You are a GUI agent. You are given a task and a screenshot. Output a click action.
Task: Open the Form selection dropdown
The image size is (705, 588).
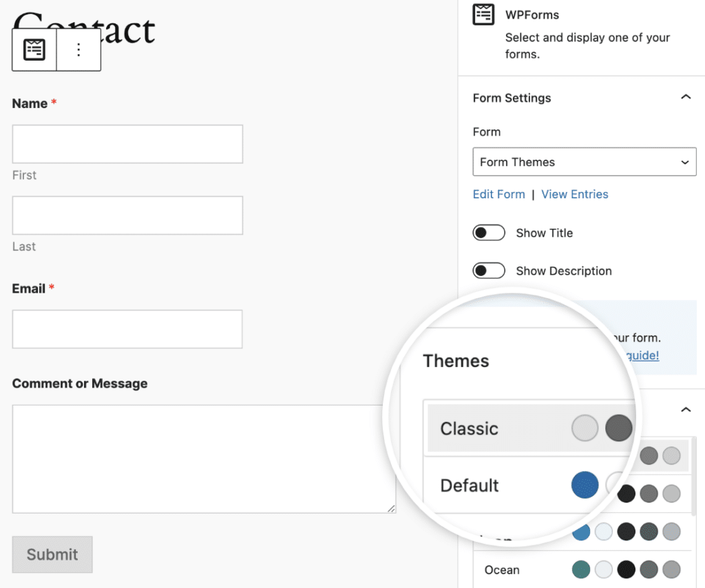[x=584, y=162]
